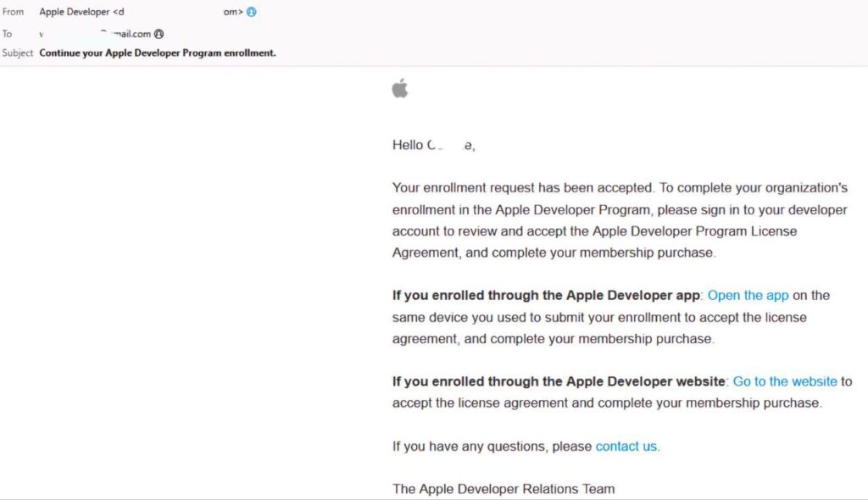This screenshot has height=500, width=868.
Task: Click the 'The Apple Developer Relations Team' signature
Action: pyautogui.click(x=504, y=489)
